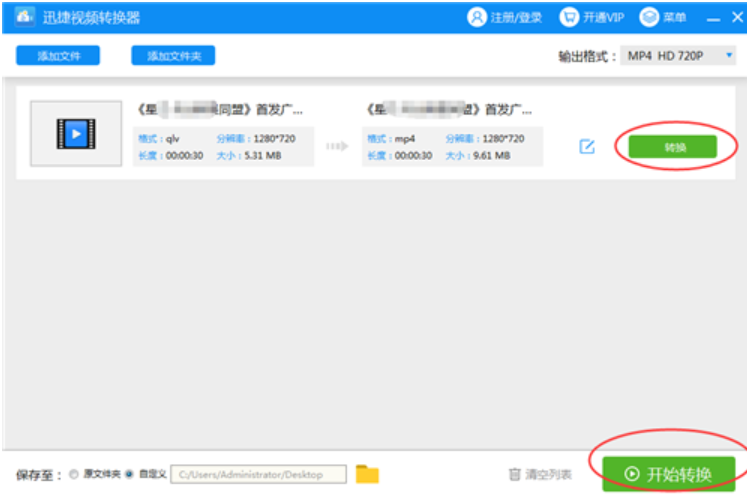Select the 原文件夹 radio button
This screenshot has height=495, width=747.
[x=73, y=474]
